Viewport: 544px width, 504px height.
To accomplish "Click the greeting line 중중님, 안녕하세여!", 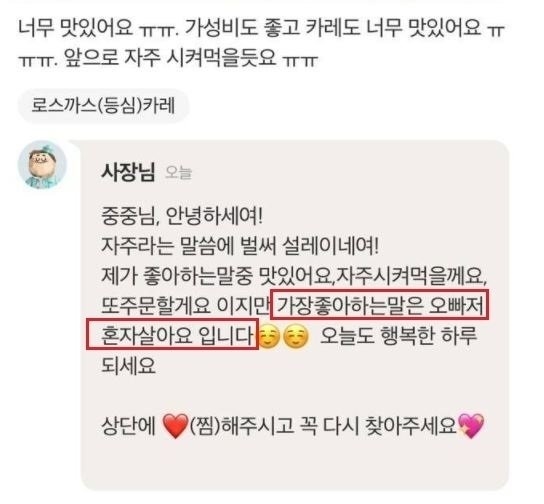I will [182, 216].
